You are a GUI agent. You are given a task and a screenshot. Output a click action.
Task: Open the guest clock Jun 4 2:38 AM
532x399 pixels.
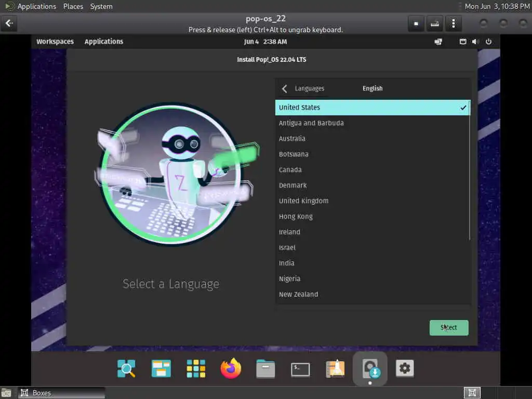(x=265, y=42)
